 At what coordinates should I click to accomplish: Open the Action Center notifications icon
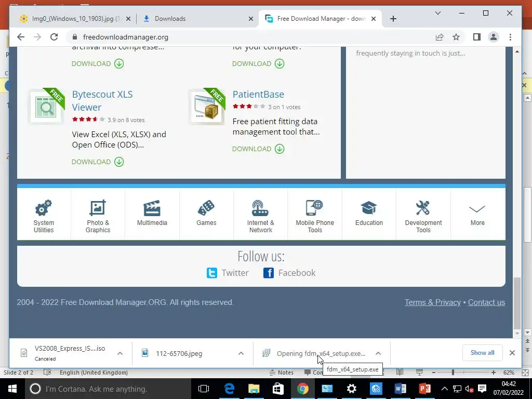click(482, 389)
